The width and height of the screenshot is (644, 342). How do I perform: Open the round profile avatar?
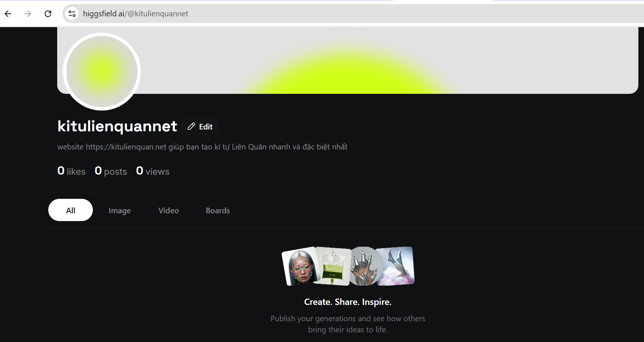click(102, 72)
